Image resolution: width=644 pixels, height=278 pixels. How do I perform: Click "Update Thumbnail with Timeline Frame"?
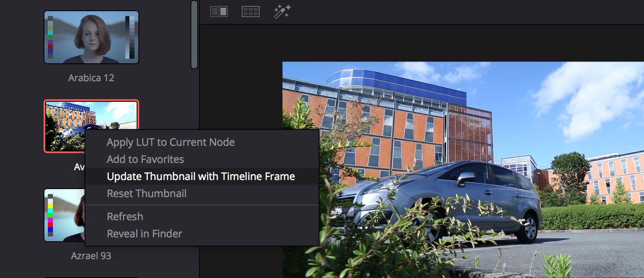[x=201, y=176]
